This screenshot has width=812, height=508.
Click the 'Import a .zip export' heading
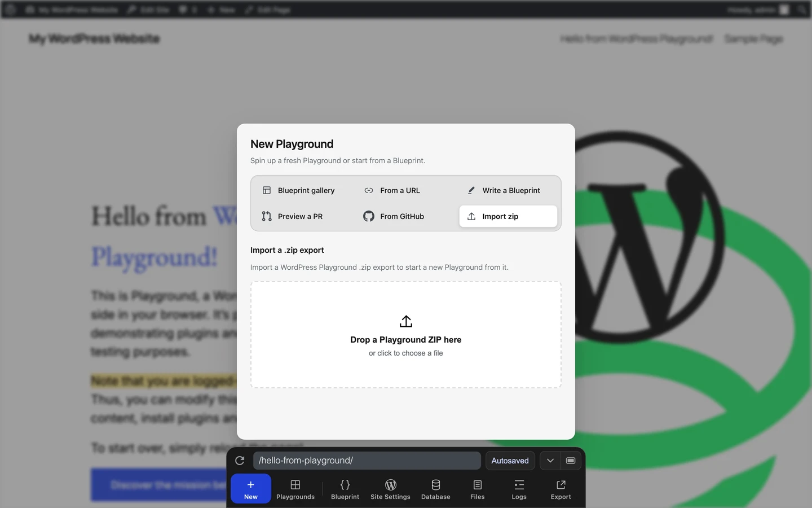pos(287,250)
